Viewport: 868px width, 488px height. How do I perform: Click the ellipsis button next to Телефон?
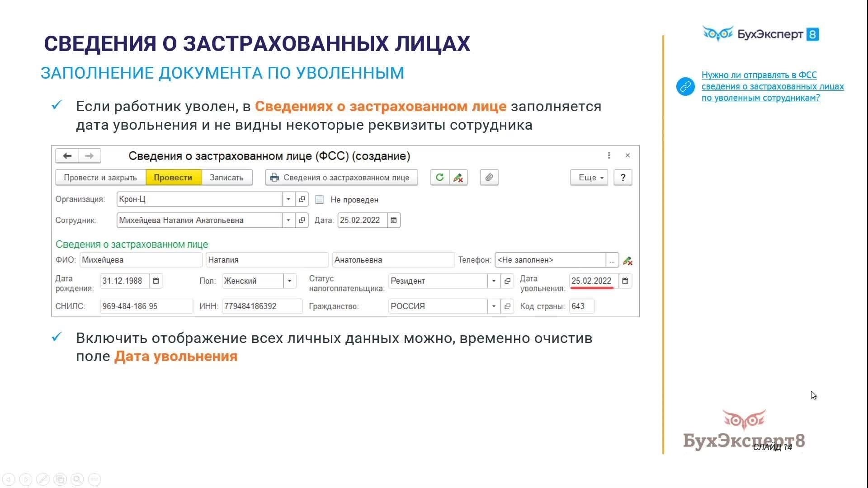coord(612,260)
